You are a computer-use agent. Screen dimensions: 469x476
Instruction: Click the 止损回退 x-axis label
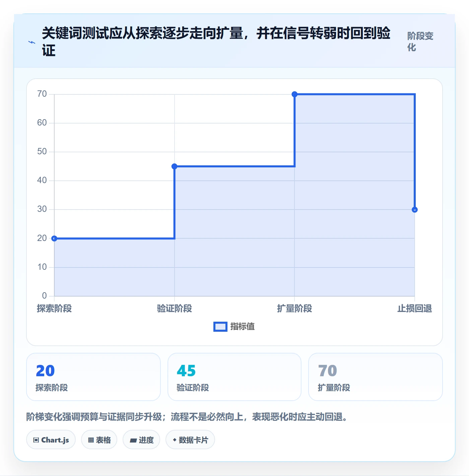[x=415, y=308]
